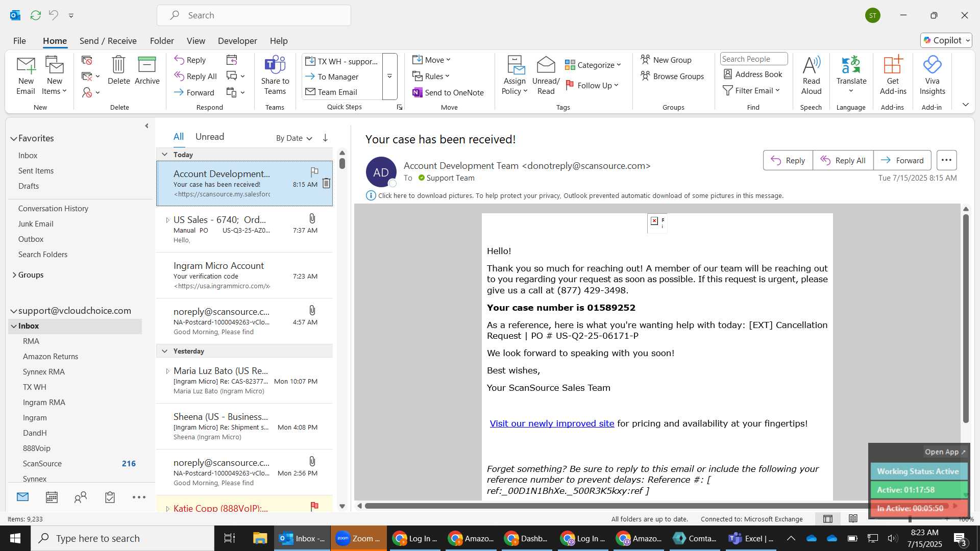Screen dimensions: 980x551
Task: Open Follow Up flag menu
Action: 592,85
